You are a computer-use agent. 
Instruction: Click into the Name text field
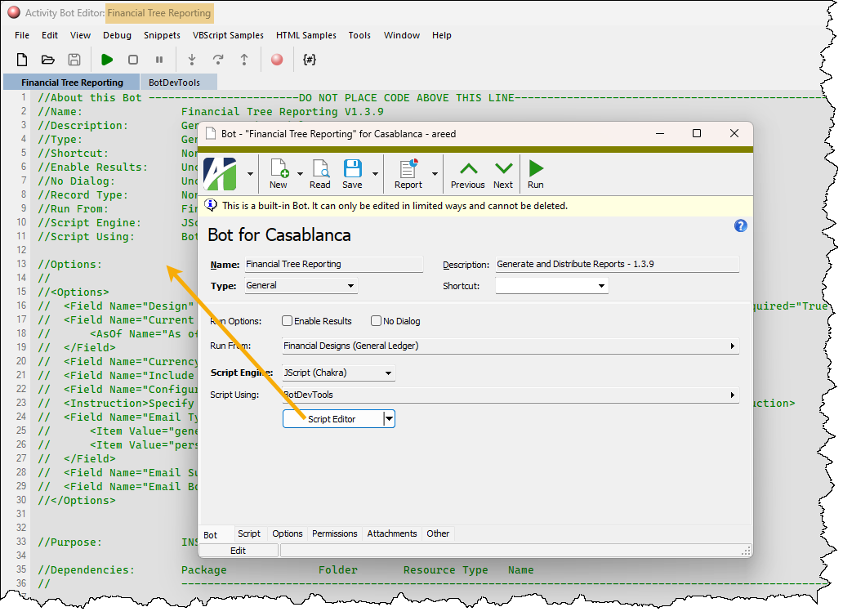click(x=333, y=265)
